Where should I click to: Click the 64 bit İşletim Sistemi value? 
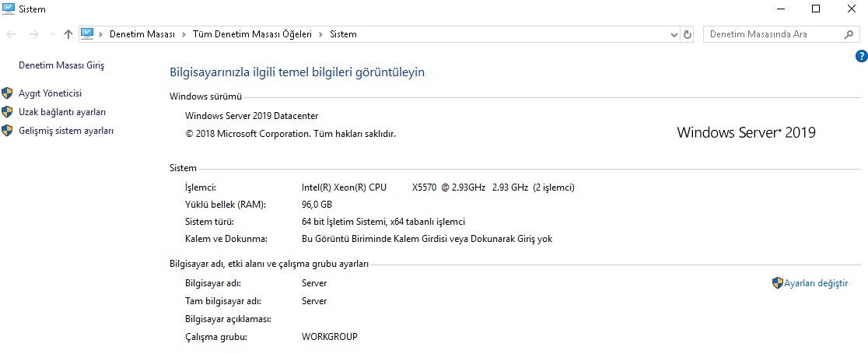pyautogui.click(x=383, y=223)
